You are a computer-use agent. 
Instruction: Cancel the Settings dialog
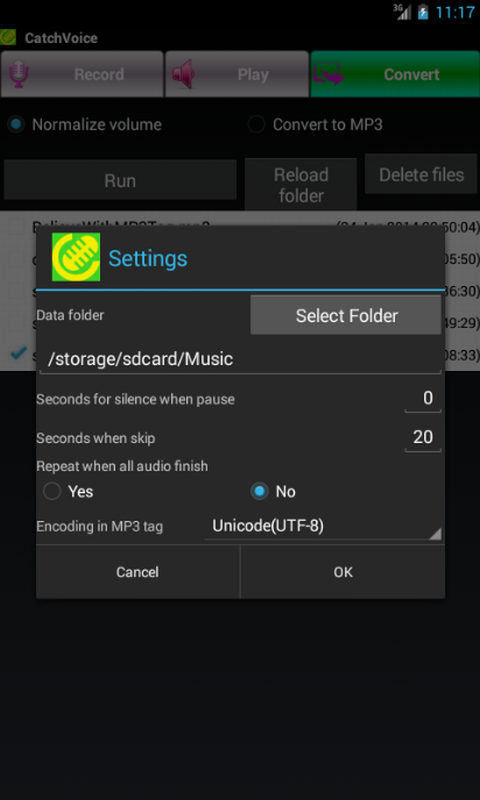(137, 572)
